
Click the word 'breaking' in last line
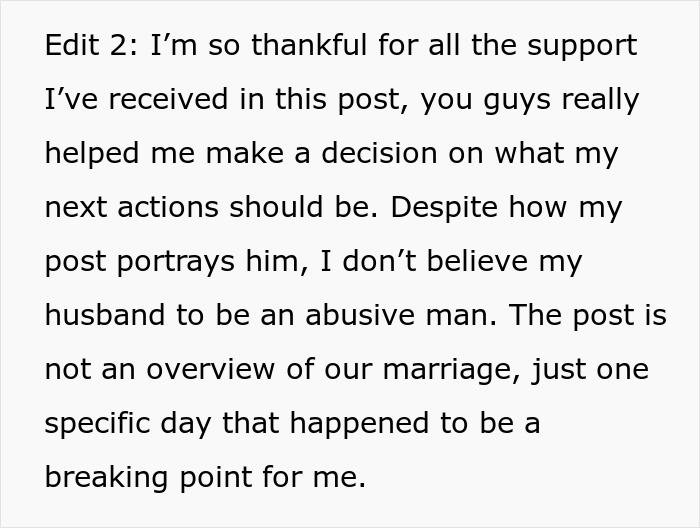107,479
